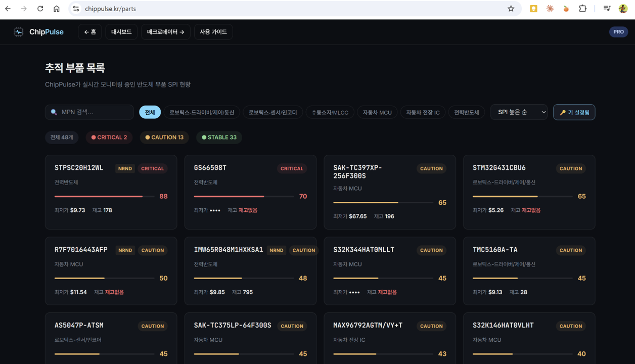Open the TMC5160A-TA part card
The width and height of the screenshot is (635, 364).
529,271
